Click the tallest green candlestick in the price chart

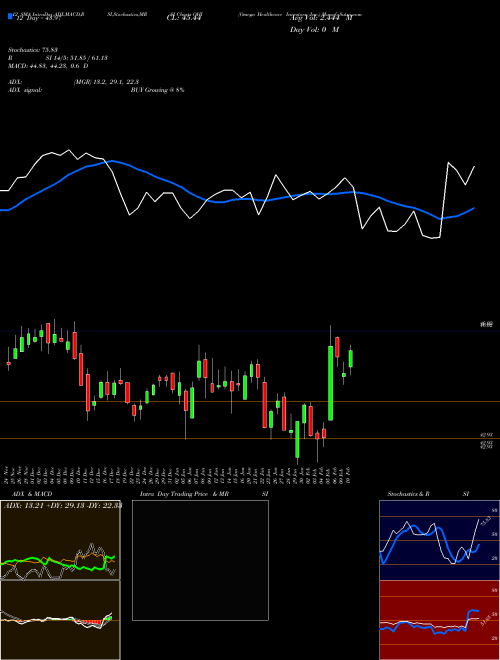[x=331, y=383]
